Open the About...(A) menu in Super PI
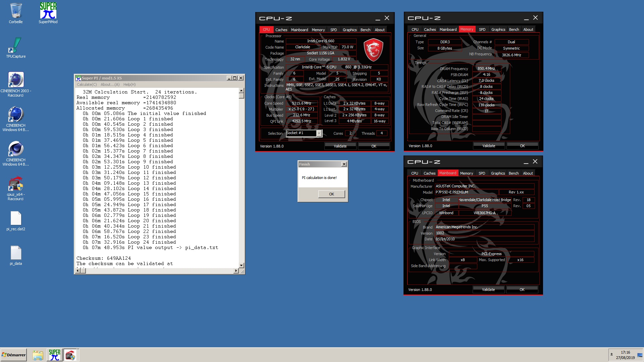Screen dimensions: 644x362 [110, 84]
